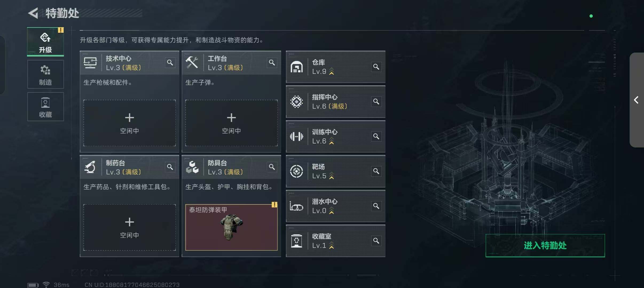Click the 进入特勤处 button
The image size is (644, 288).
(545, 246)
